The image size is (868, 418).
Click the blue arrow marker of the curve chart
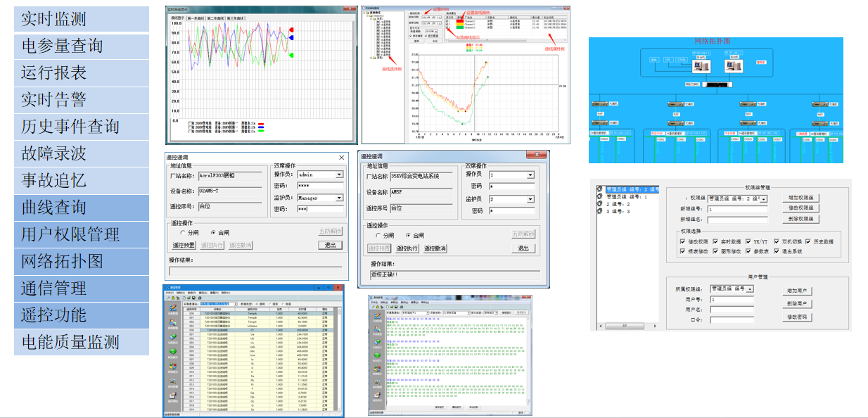[291, 37]
